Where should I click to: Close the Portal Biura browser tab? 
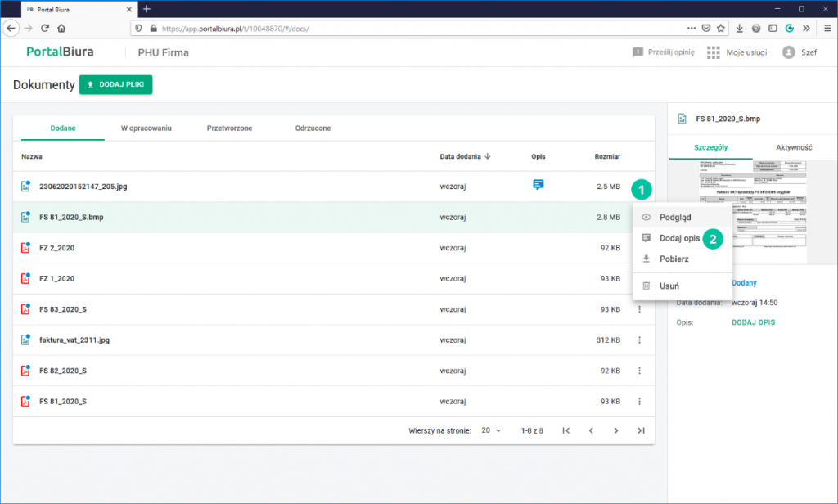point(128,10)
